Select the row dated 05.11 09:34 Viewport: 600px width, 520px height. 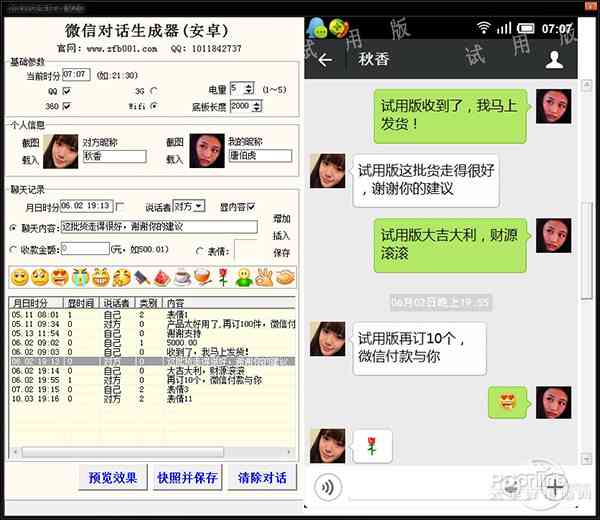click(x=152, y=324)
